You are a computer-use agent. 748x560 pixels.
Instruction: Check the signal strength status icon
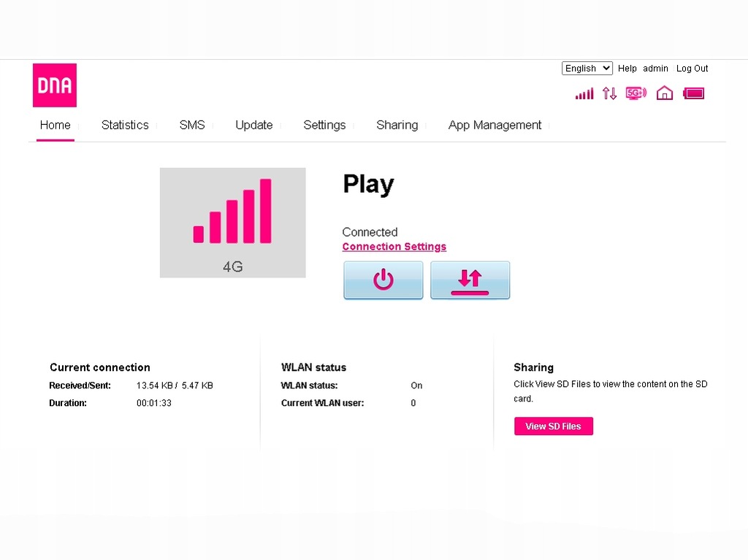point(584,93)
